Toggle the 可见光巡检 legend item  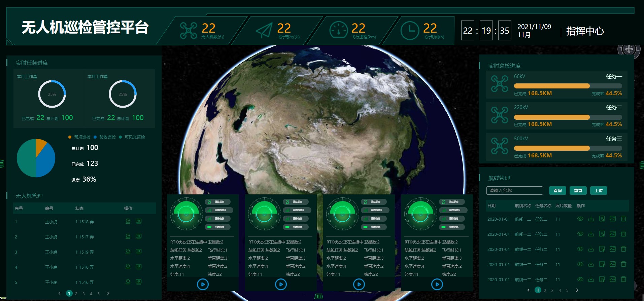[x=132, y=137]
